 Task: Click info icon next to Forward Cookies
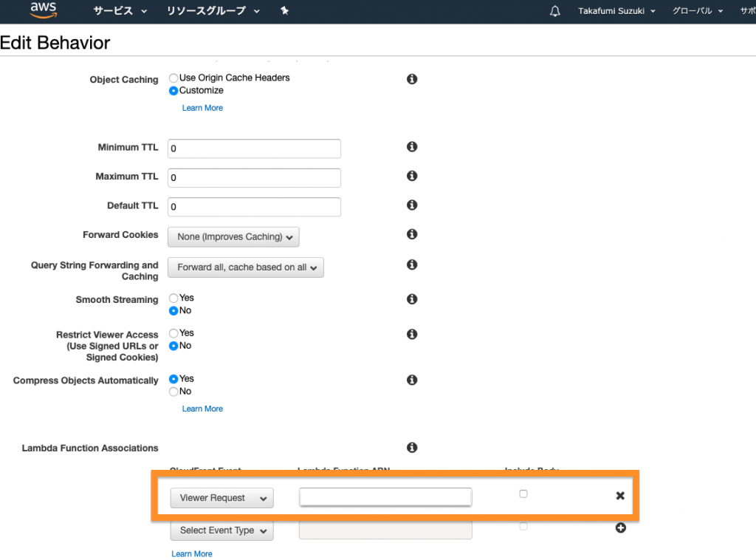coord(412,234)
